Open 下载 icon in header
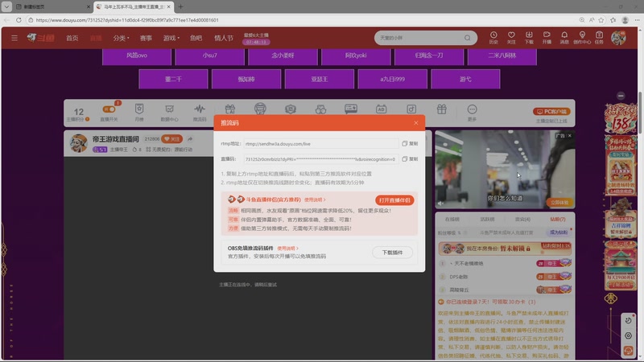 [x=529, y=38]
